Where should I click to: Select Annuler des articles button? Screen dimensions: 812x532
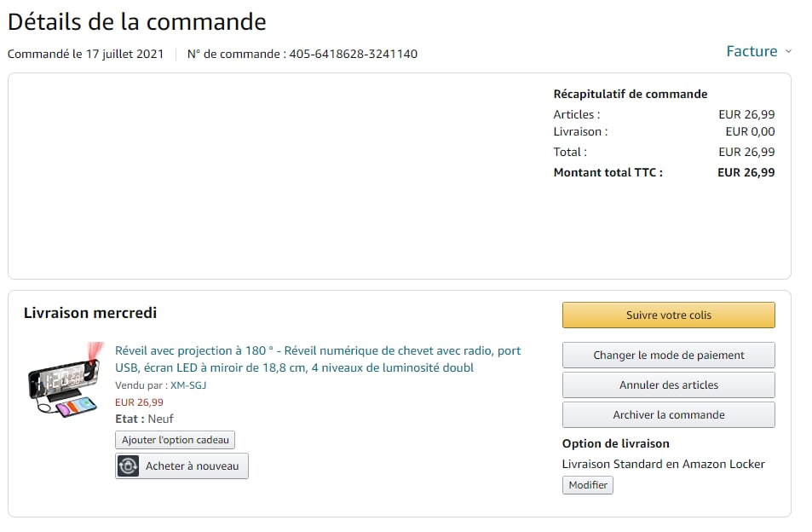click(x=668, y=385)
